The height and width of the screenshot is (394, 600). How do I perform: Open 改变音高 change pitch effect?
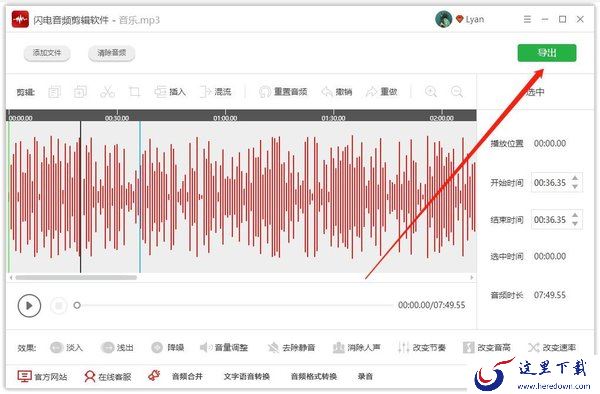(x=487, y=347)
